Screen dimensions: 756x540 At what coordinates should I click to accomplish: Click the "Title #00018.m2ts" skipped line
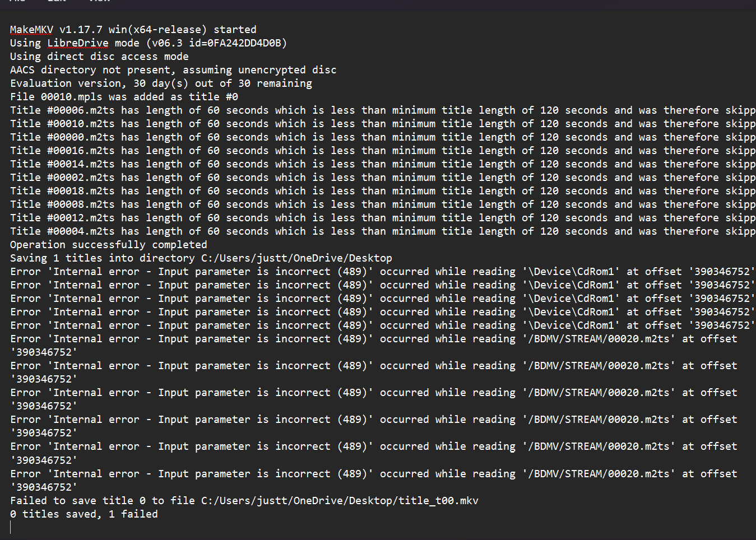tap(383, 191)
